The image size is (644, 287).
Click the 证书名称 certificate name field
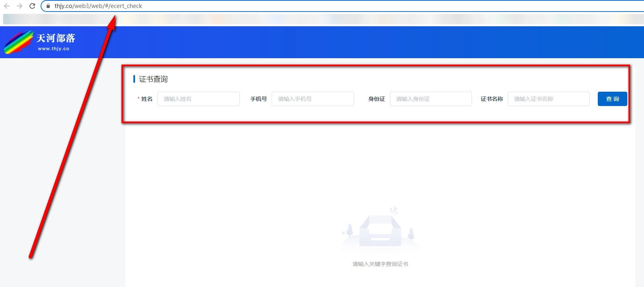[548, 99]
